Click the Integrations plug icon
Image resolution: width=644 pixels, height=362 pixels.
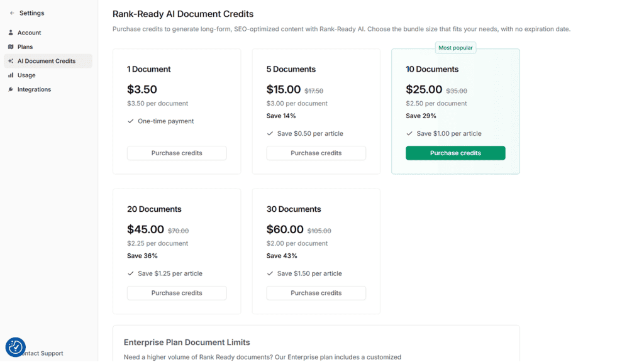click(x=11, y=90)
